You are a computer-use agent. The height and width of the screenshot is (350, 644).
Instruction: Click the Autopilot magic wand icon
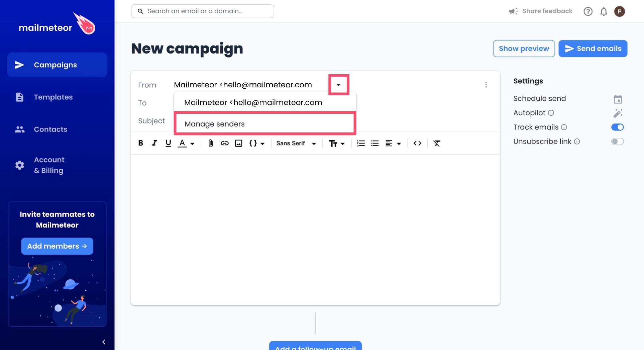click(x=618, y=113)
